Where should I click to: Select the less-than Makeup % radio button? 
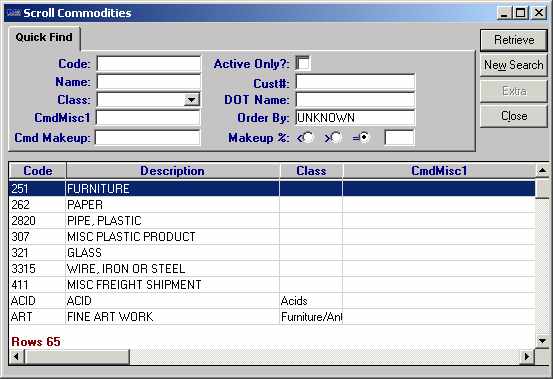click(x=308, y=137)
